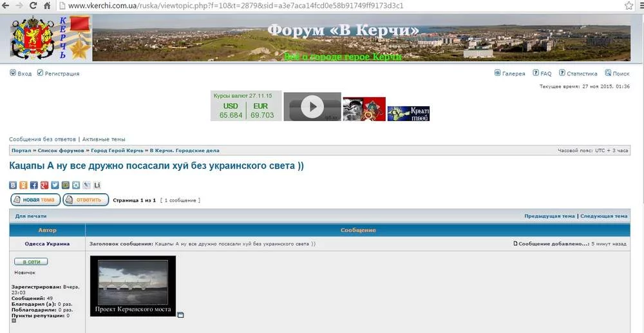Open the Регистрация link

point(62,74)
